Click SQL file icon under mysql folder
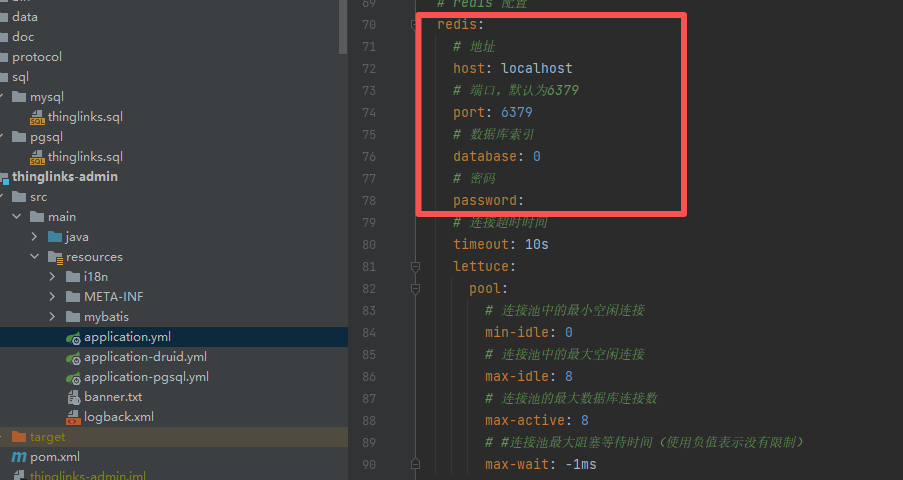 37,117
